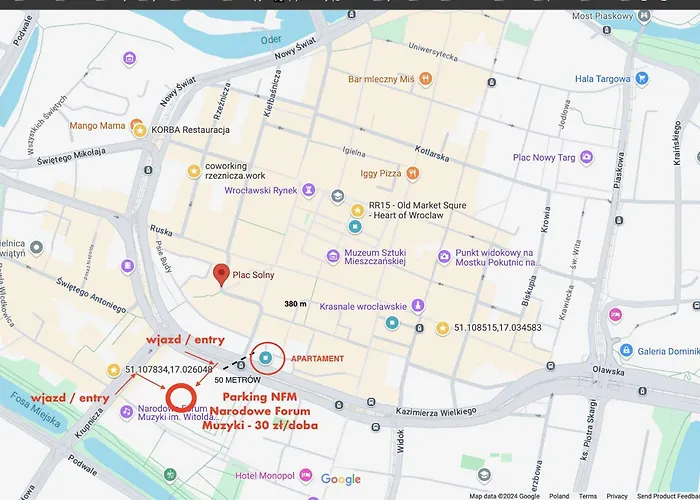The image size is (700, 500).
Task: Click the RR15 Old Market Square star
Action: pos(357,210)
